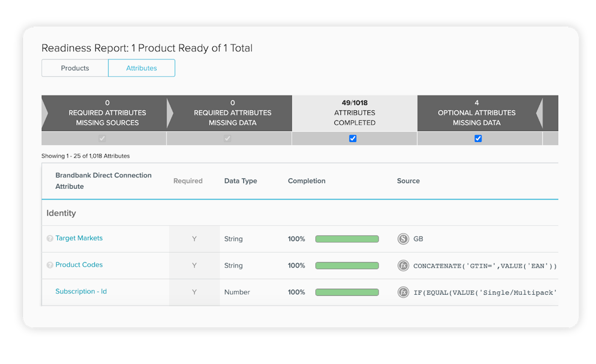The width and height of the screenshot is (596, 364).
Task: Toggle Required Attributes Missing Sources checkbox
Action: pyautogui.click(x=102, y=138)
